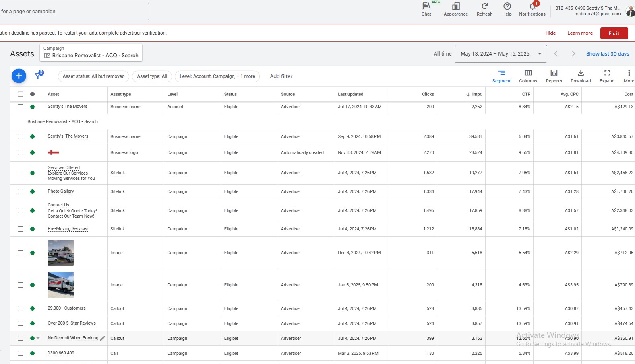
Task: Open the Asset status filter chip
Action: [x=94, y=76]
